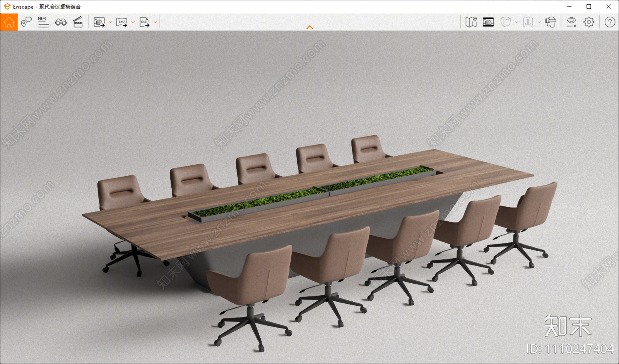Expand the screenshot export dropdown arrow
This screenshot has height=364, width=619.
pos(111,22)
